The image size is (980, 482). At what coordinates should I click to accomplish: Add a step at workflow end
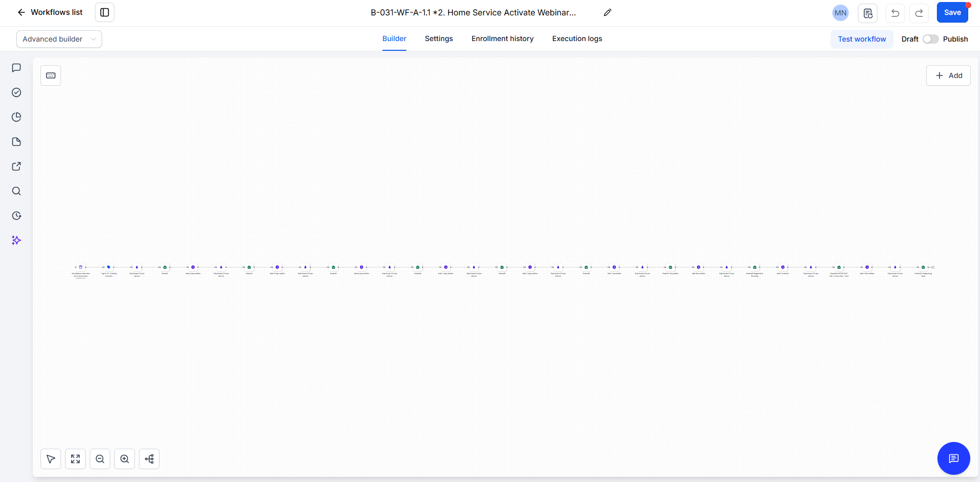point(933,267)
